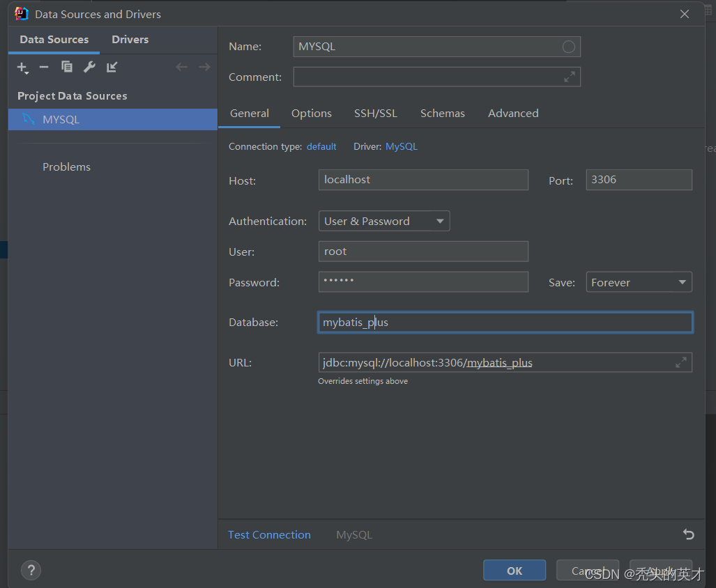Confirm with the OK button

point(515,570)
